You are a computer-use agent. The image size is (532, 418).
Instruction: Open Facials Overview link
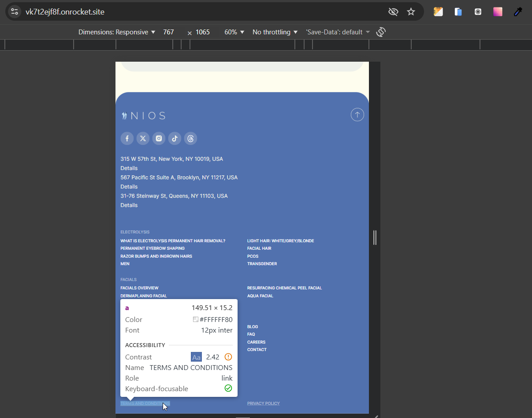140,288
